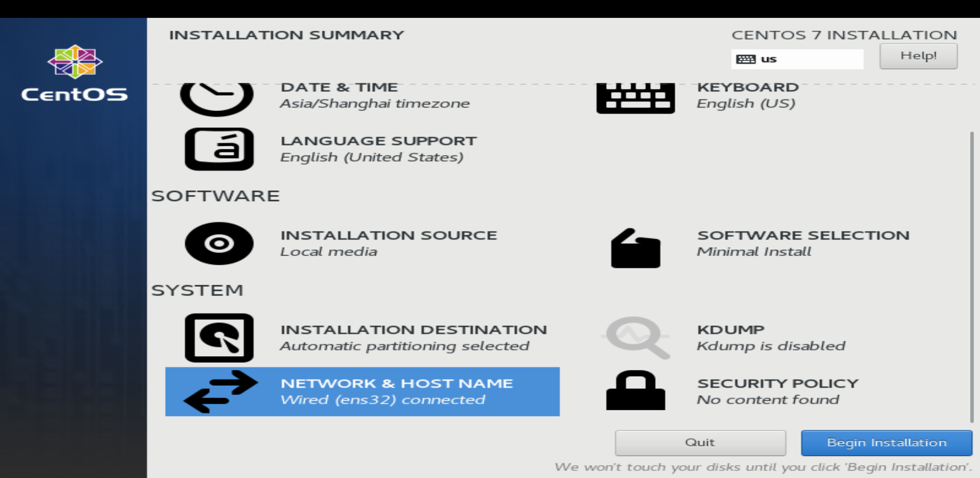The image size is (980, 478).
Task: Click the keyboard icon in layout indicator
Action: point(746,59)
